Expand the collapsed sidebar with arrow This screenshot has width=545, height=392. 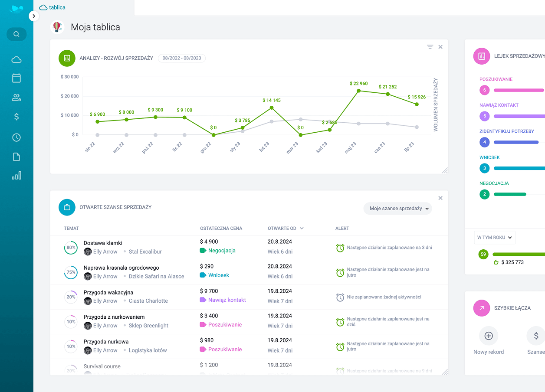[x=34, y=16]
